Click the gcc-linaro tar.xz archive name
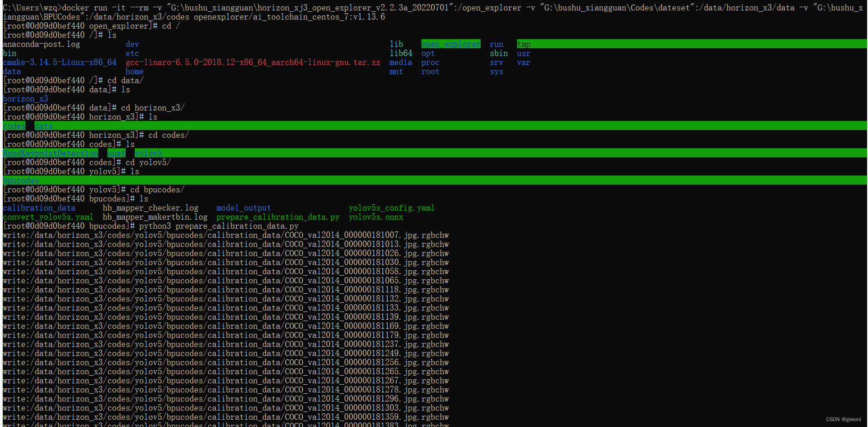 pos(253,62)
